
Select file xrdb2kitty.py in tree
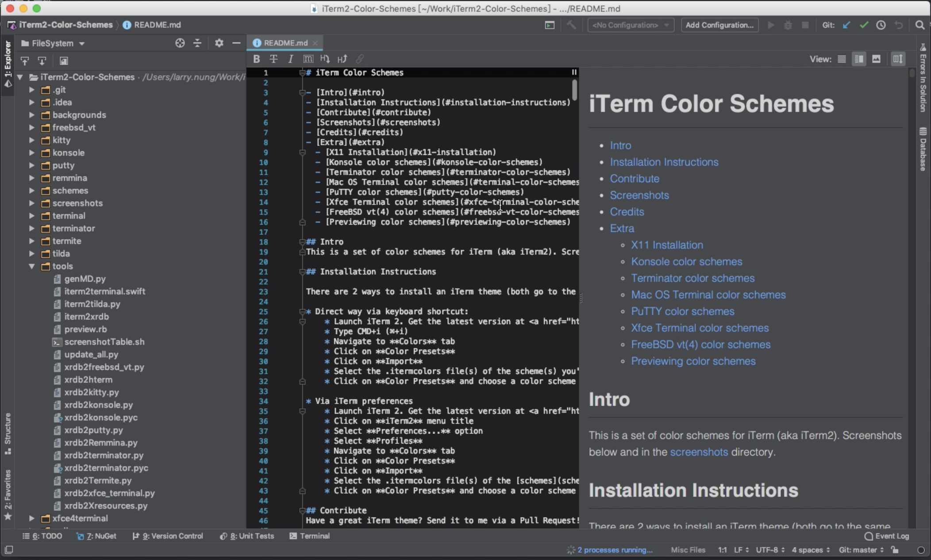pyautogui.click(x=92, y=392)
